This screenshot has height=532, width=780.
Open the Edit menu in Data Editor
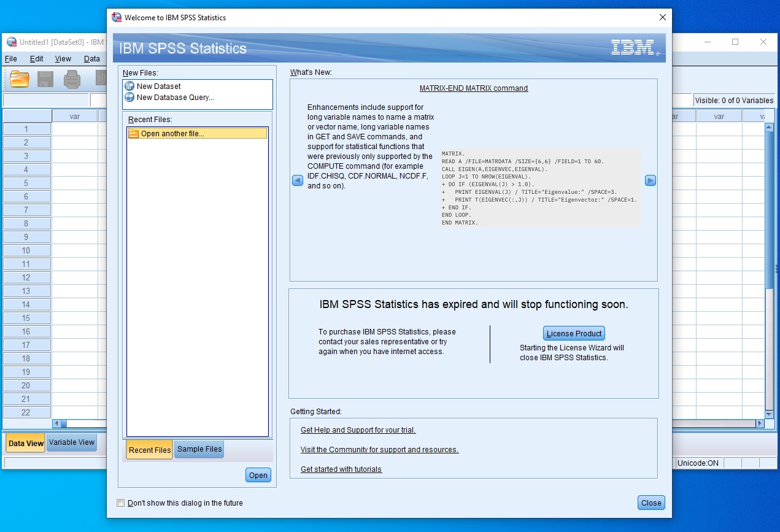tap(37, 59)
